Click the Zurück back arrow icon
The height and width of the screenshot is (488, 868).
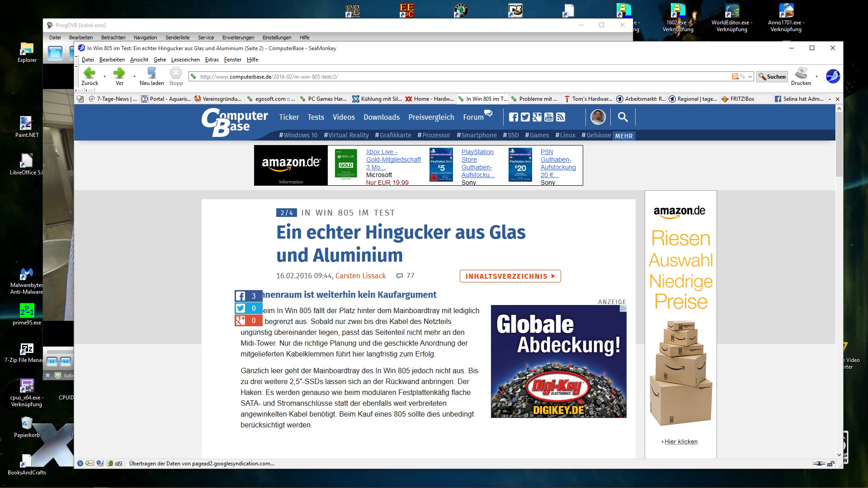90,73
